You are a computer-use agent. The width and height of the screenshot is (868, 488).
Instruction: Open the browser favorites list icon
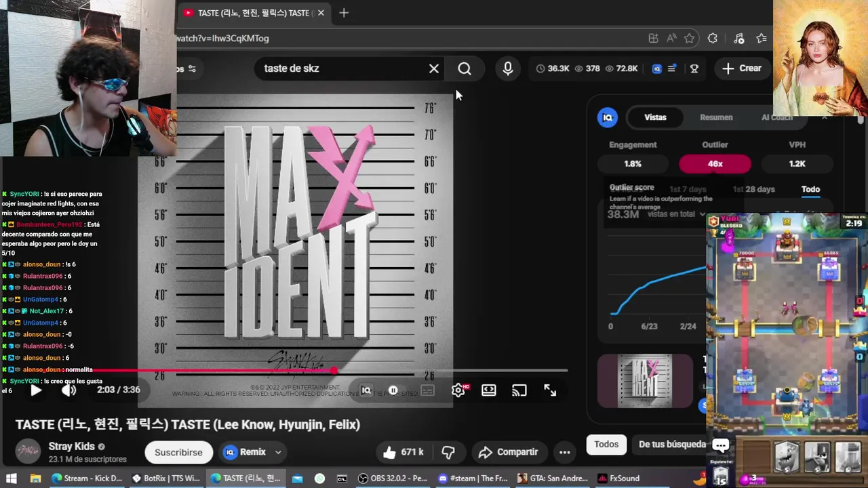point(762,39)
